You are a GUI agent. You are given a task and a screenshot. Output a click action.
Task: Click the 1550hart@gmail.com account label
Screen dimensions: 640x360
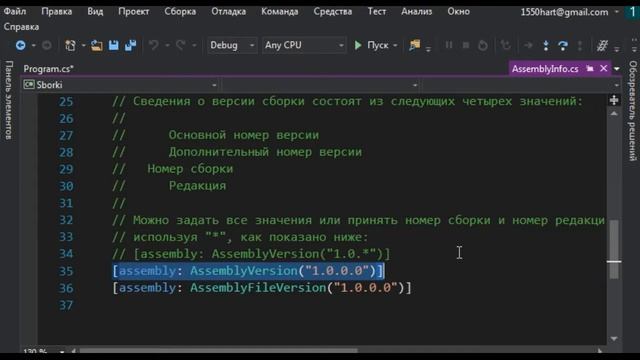(564, 12)
